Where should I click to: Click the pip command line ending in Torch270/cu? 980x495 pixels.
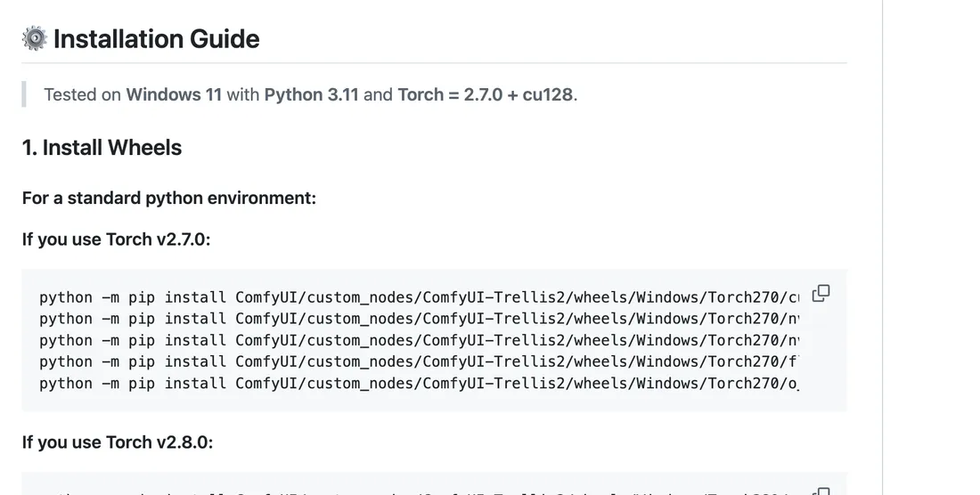click(x=419, y=297)
